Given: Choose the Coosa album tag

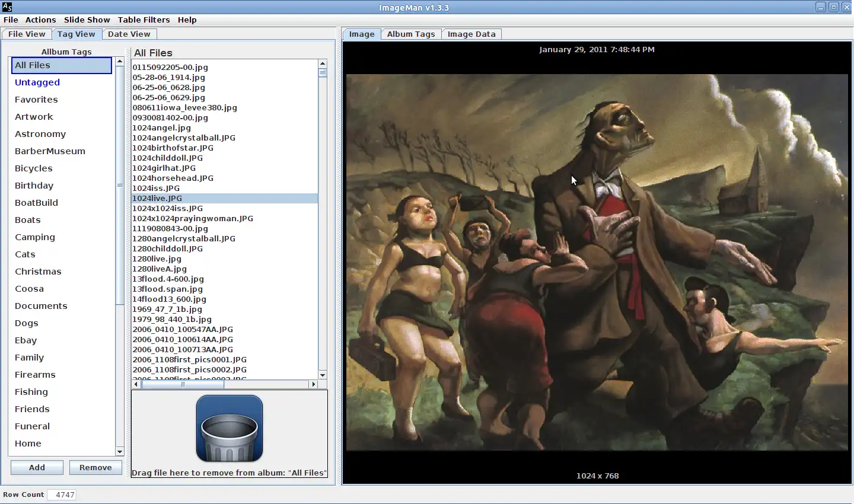Looking at the screenshot, I should [62, 289].
